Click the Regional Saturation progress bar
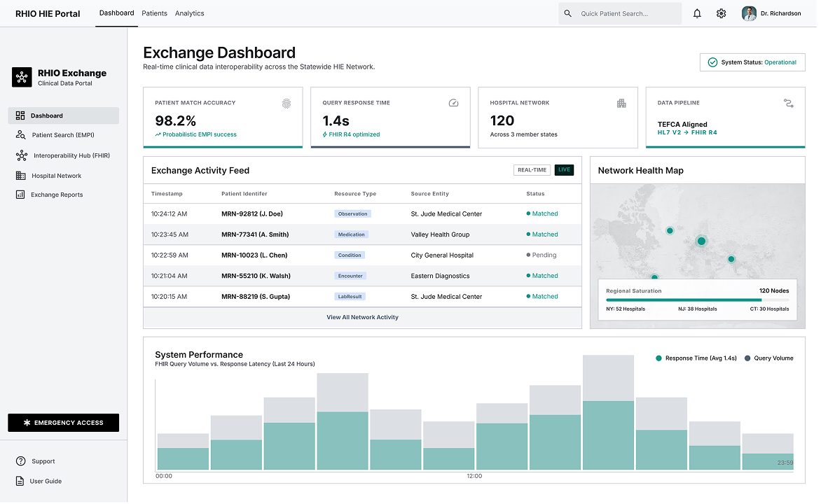The height and width of the screenshot is (504, 821). coord(701,302)
